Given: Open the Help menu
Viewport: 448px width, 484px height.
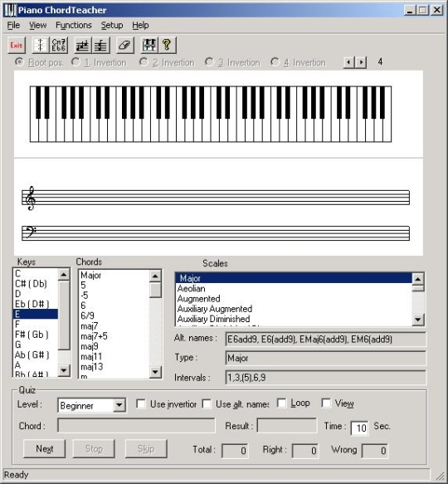Looking at the screenshot, I should (140, 25).
